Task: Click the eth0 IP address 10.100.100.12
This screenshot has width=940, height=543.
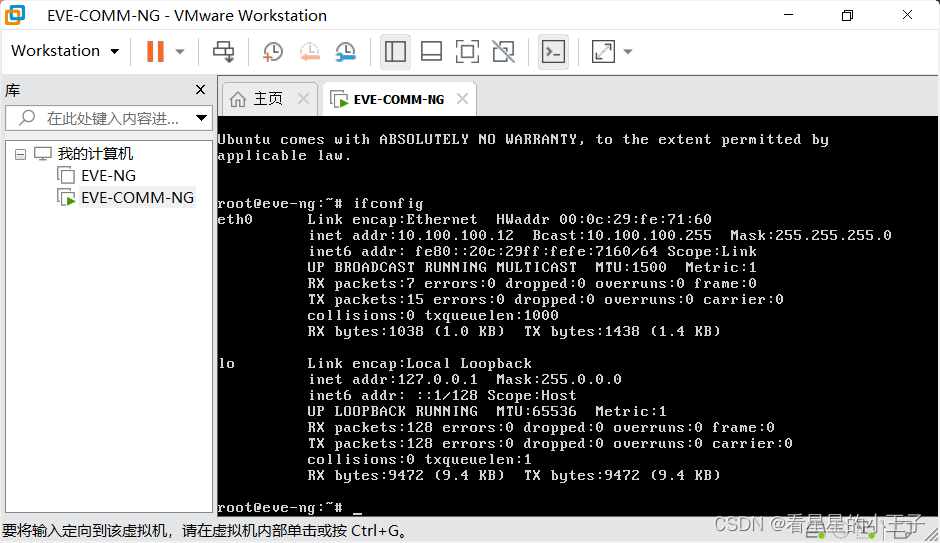Action: (x=456, y=236)
